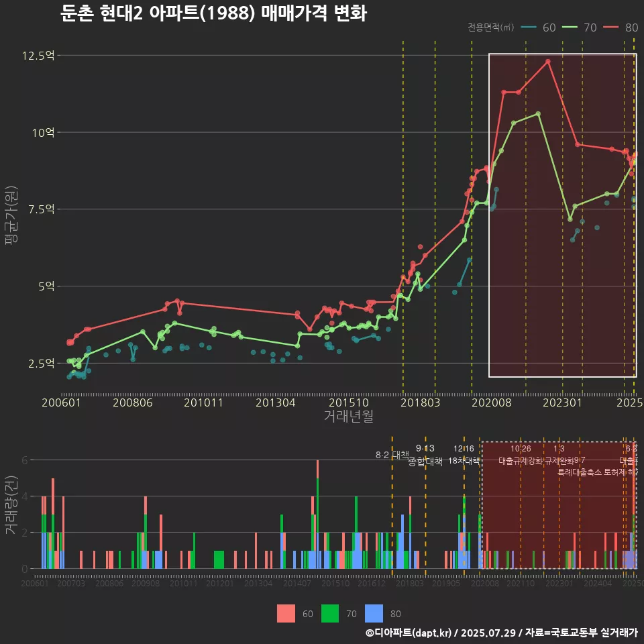Screen dimensions: 644x644
Task: Click the teal 60 line swatch in top legend
Action: click(x=529, y=27)
